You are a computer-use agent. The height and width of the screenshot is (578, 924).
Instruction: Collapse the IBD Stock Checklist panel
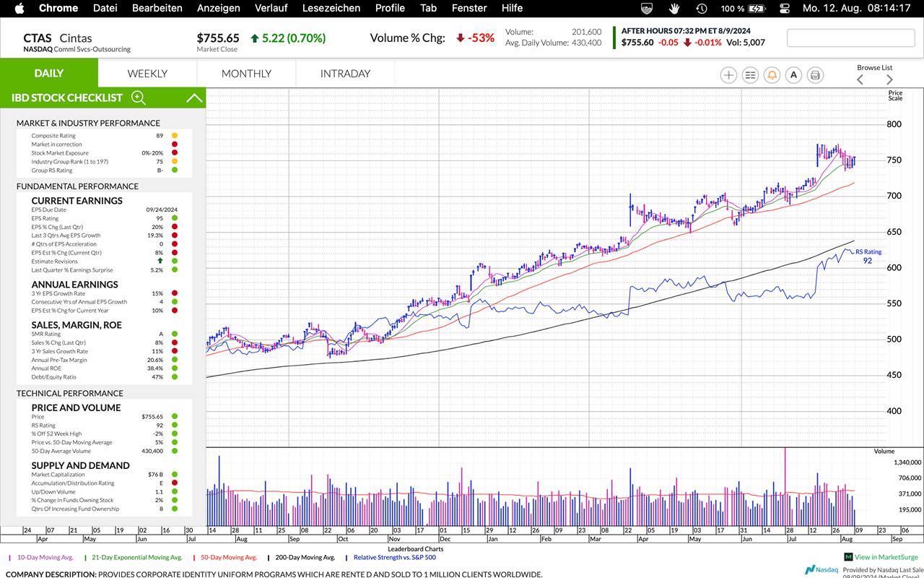point(193,98)
